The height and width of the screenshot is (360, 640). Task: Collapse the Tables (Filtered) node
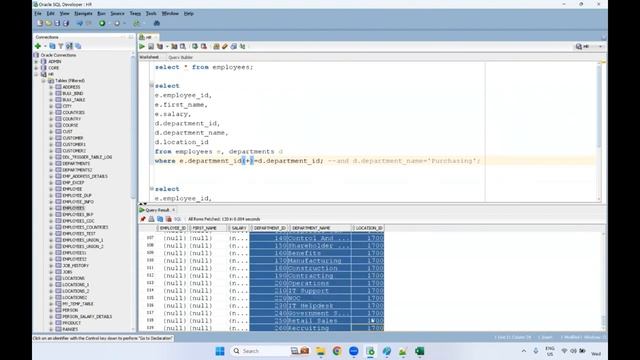[44, 81]
